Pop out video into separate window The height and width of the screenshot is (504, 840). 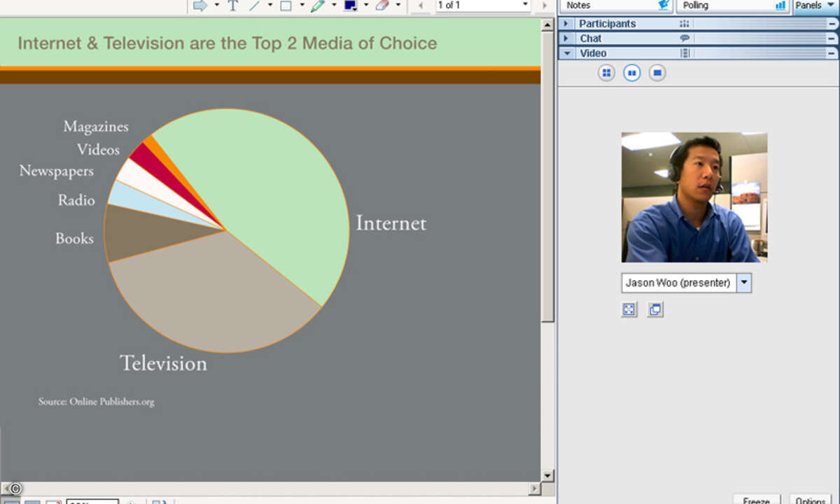click(654, 309)
